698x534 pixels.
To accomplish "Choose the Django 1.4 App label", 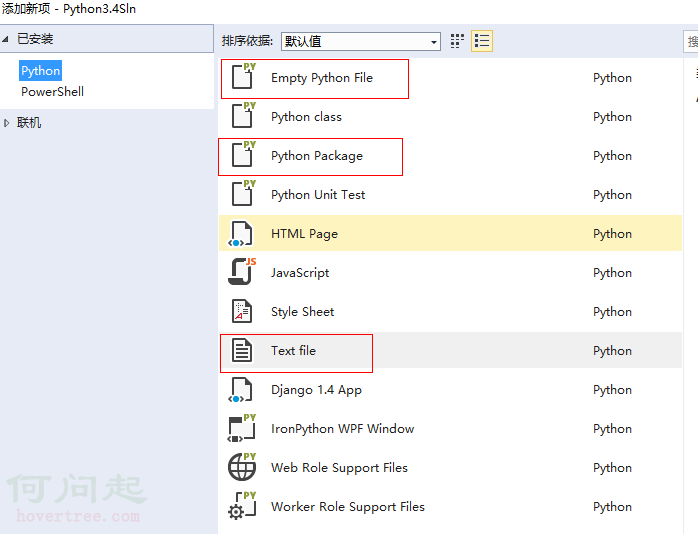I will (x=316, y=390).
